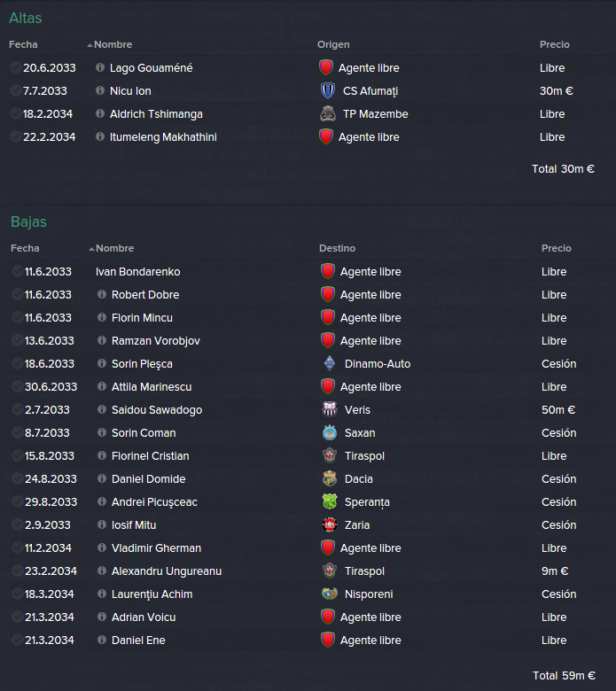Open the CS Afumați club crest icon
Screen dimensions: 616x691
[x=328, y=90]
